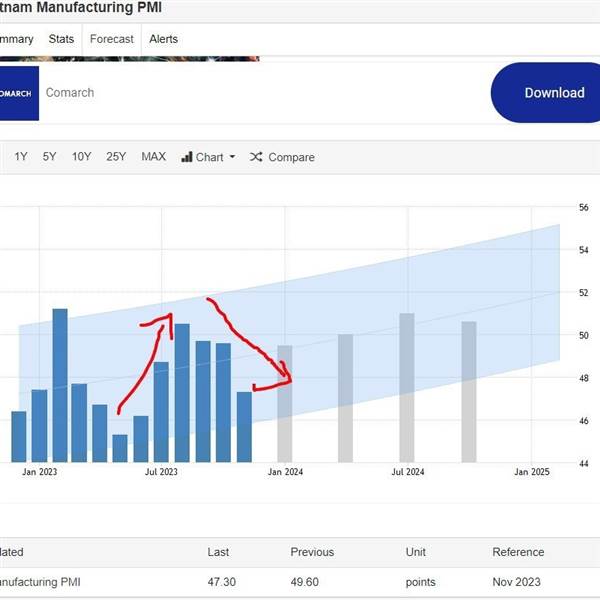Select the 25Y time range
The width and height of the screenshot is (600, 600).
point(116,157)
